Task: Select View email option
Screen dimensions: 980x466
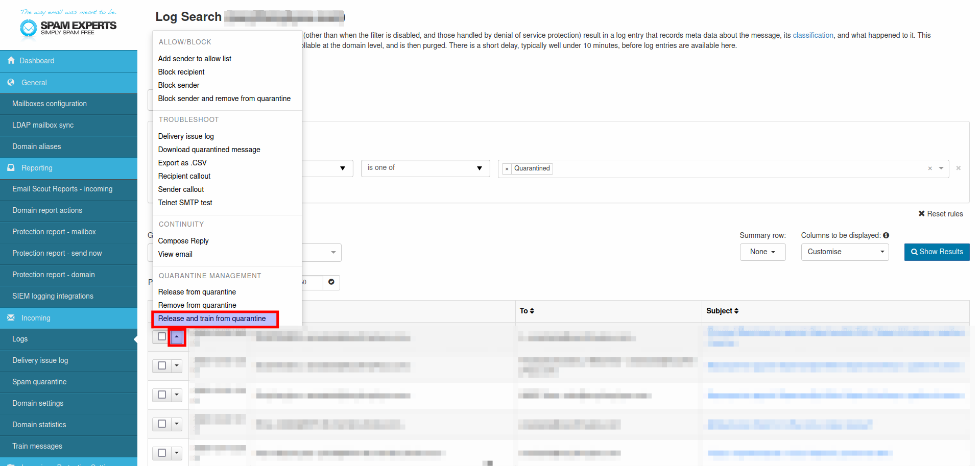Action: point(175,254)
